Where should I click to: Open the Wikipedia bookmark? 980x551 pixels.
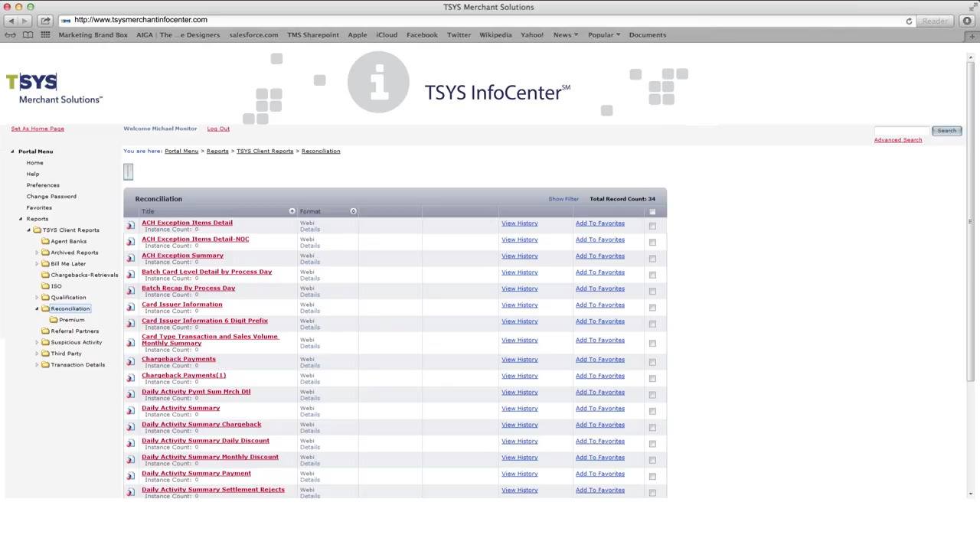tap(495, 34)
